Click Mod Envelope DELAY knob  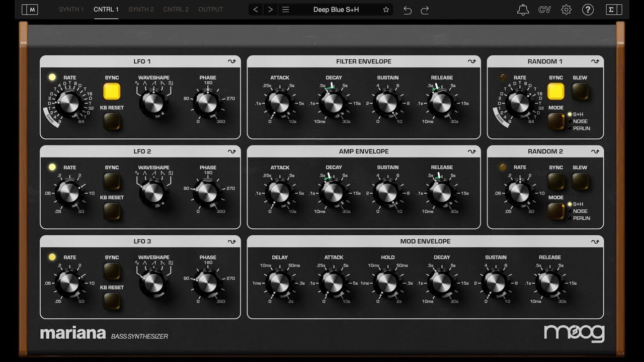(280, 283)
